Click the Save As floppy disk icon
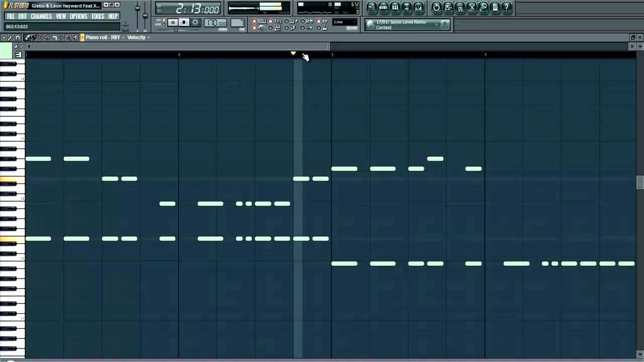644x362 pixels. point(448,8)
